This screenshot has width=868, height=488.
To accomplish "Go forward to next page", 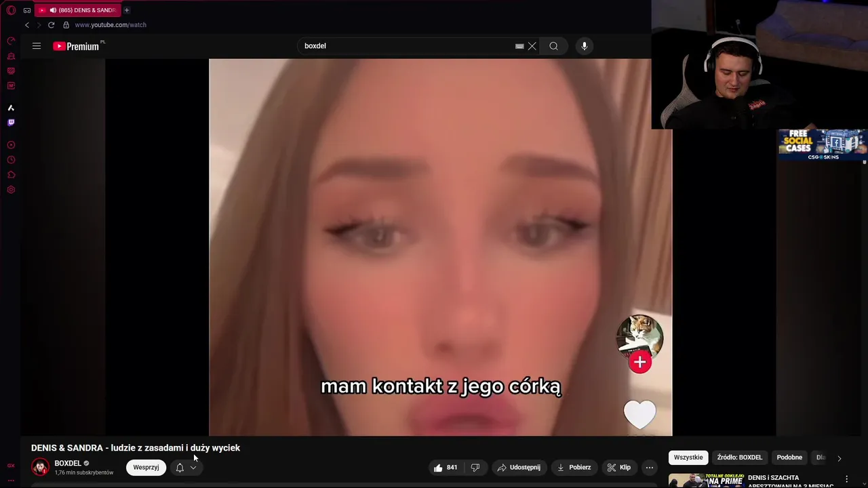I will click(39, 25).
